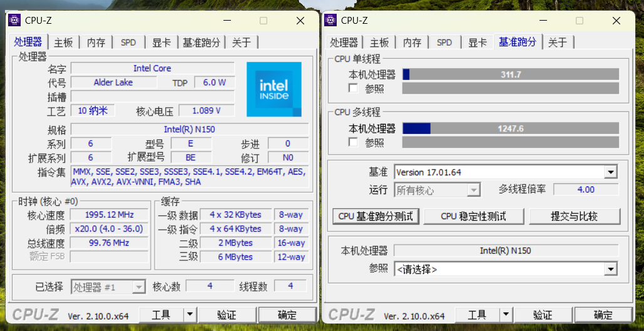Click TDP value 6.0 W
Screen dimensions: 644x331
click(215, 82)
